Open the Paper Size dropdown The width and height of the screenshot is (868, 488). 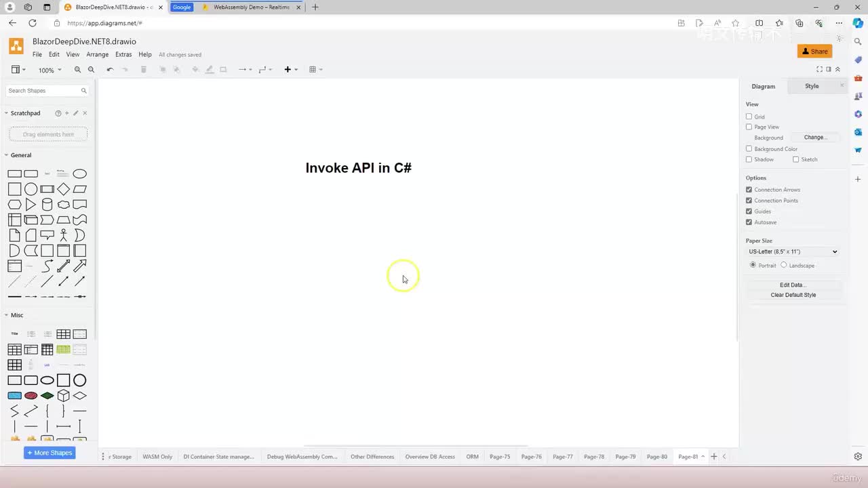point(793,251)
